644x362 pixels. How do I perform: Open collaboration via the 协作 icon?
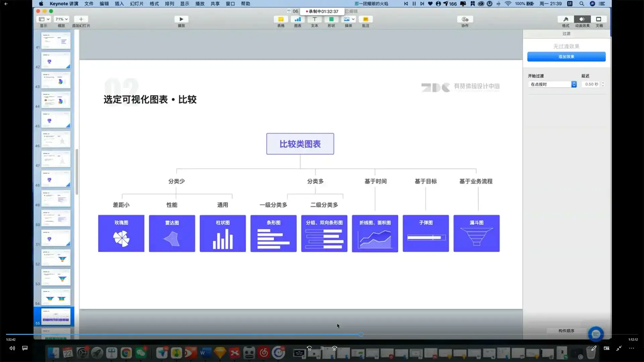465,19
